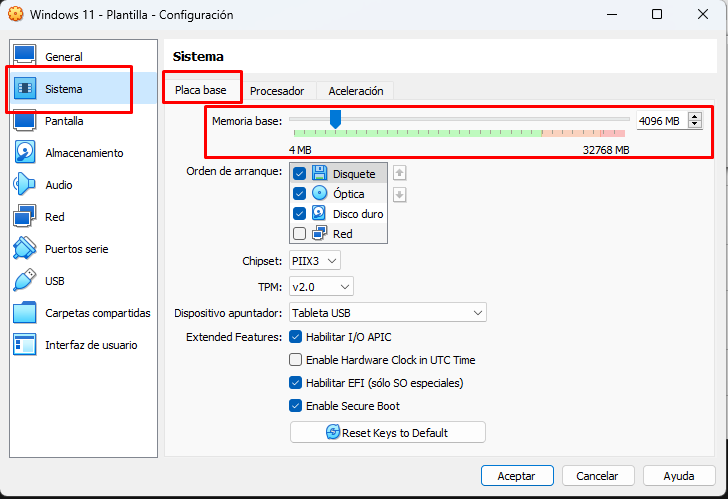Switch to the Aceleración tab

tap(356, 91)
